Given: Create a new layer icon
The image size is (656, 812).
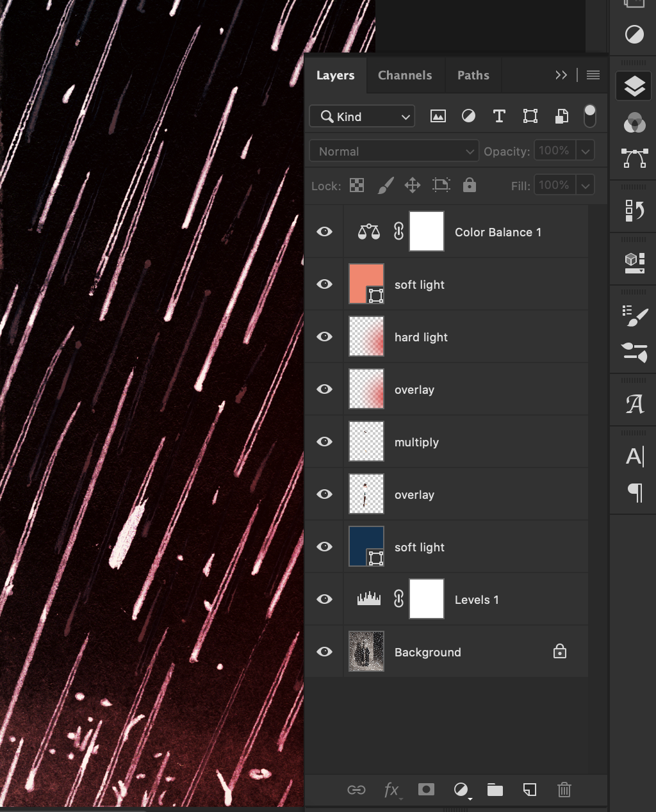Looking at the screenshot, I should tap(530, 790).
